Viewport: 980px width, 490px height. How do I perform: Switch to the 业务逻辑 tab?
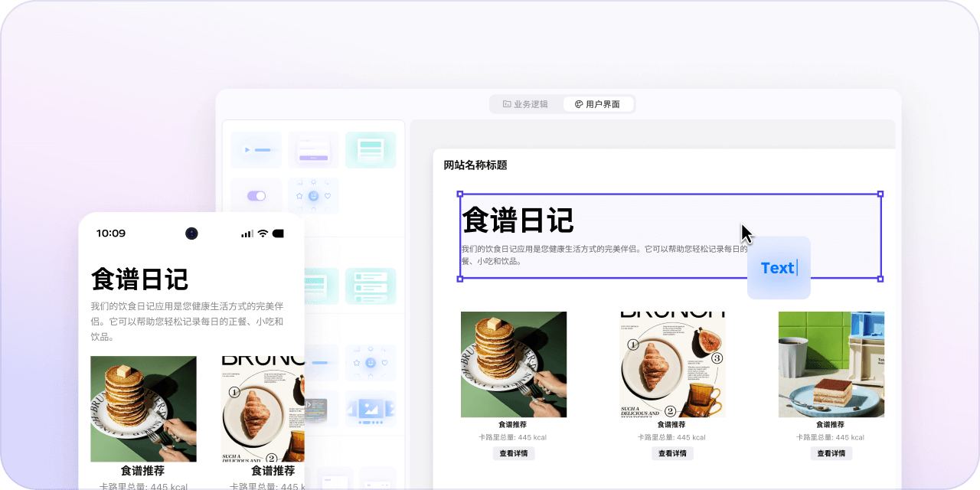525,104
